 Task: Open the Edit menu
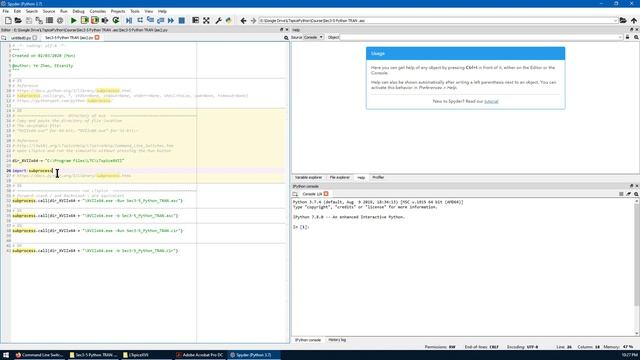pos(17,11)
